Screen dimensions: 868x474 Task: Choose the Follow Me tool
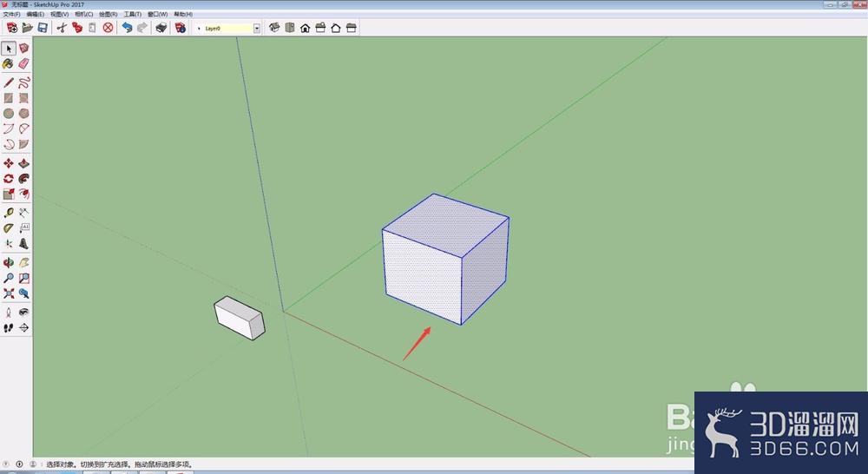[x=23, y=179]
